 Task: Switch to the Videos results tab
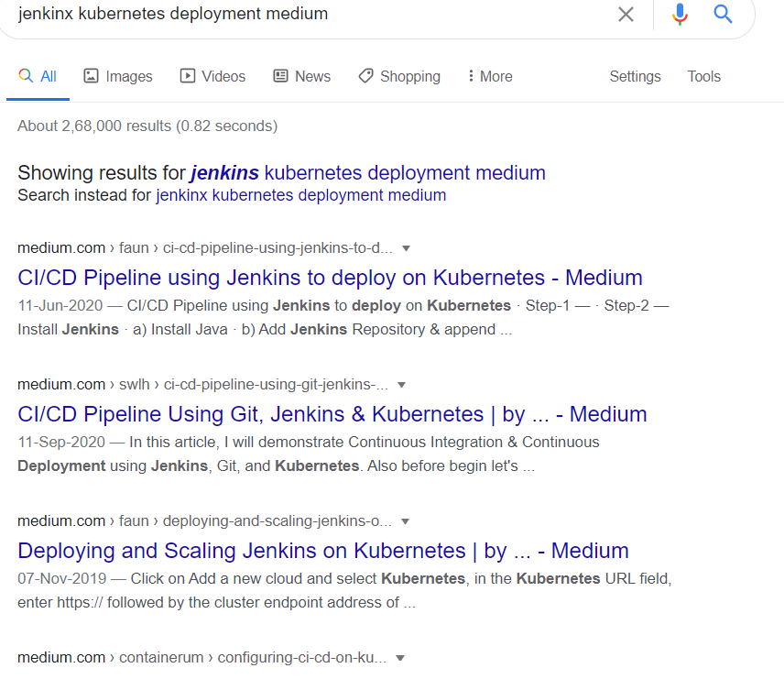coord(212,76)
